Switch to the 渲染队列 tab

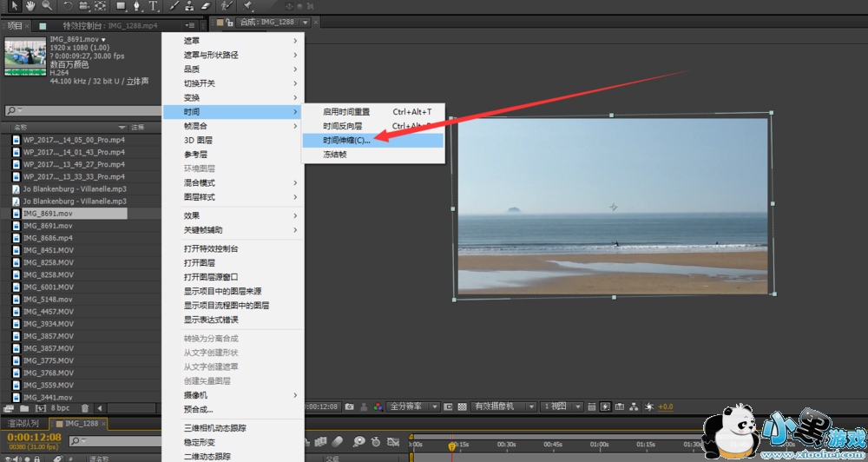[x=23, y=423]
